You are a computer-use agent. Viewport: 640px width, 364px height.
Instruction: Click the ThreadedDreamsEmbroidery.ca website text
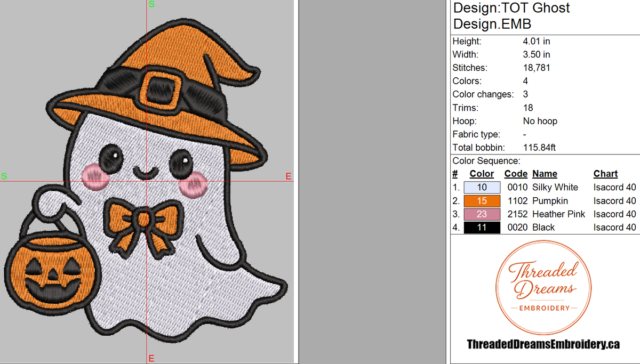point(543,344)
